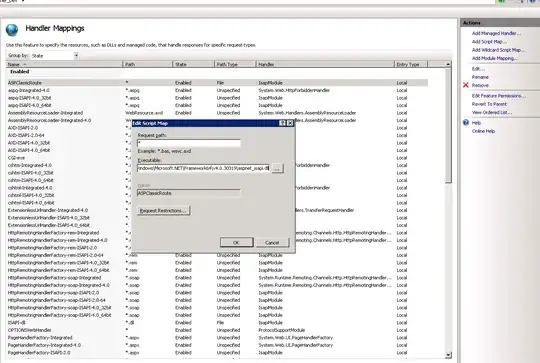
Task: Sort by the State column header
Action: 194,64
